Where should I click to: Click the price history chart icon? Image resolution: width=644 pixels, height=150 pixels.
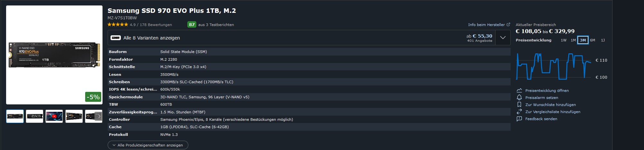[x=519, y=91]
